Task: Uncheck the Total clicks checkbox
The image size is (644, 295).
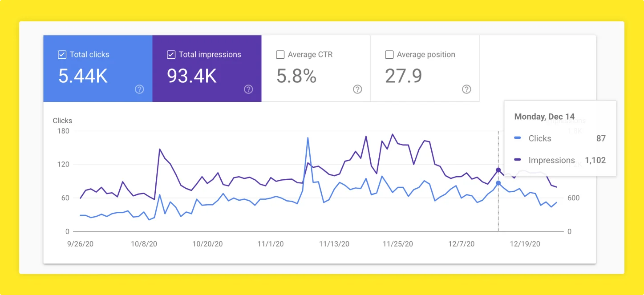Action: 62,55
